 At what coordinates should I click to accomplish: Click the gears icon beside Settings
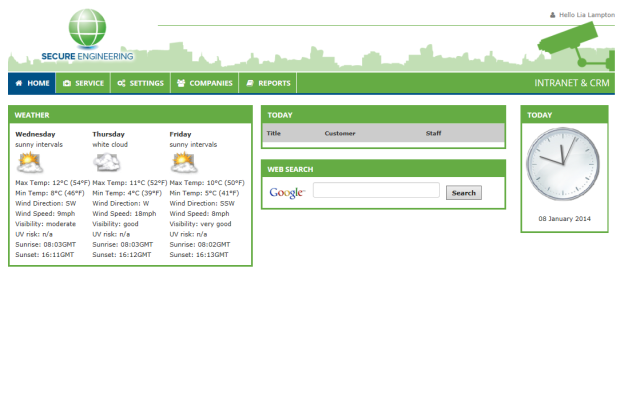[x=121, y=83]
